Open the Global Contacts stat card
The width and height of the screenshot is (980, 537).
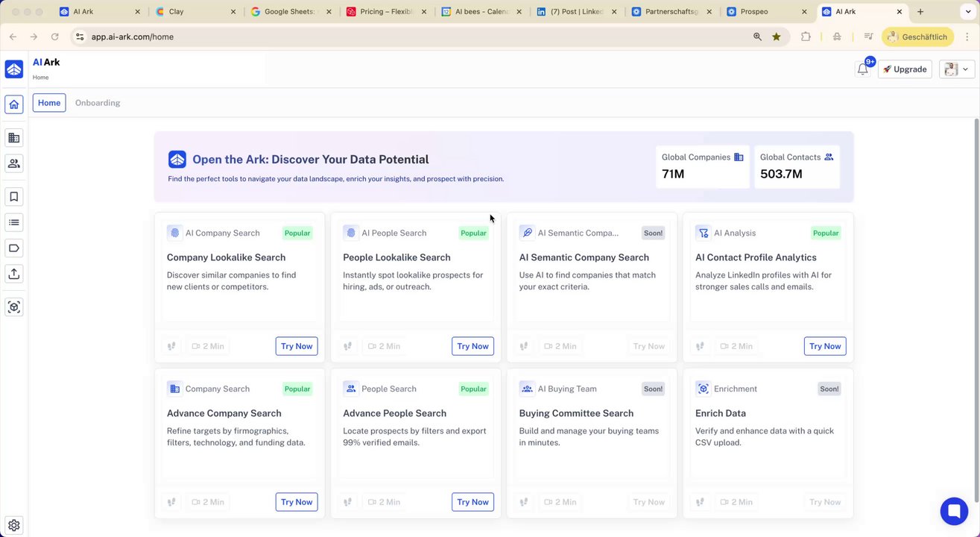[797, 166]
